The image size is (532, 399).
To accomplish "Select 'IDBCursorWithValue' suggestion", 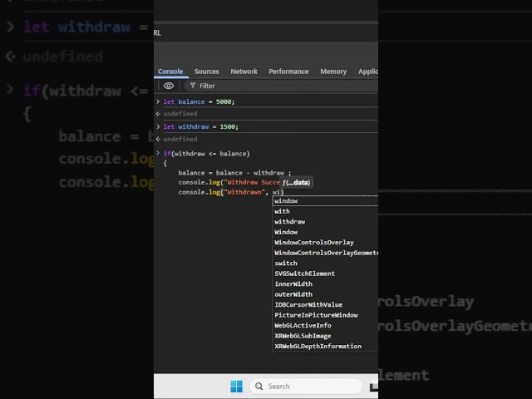I will (x=325, y=305).
